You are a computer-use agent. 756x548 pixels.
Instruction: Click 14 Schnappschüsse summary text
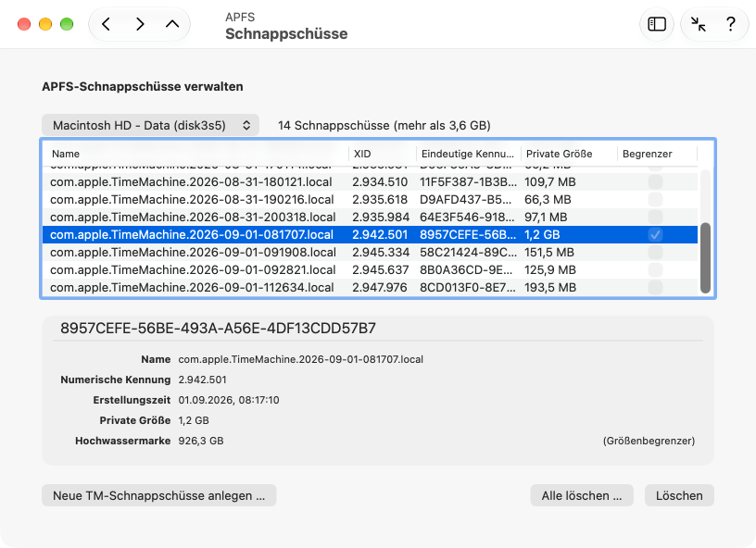(384, 125)
